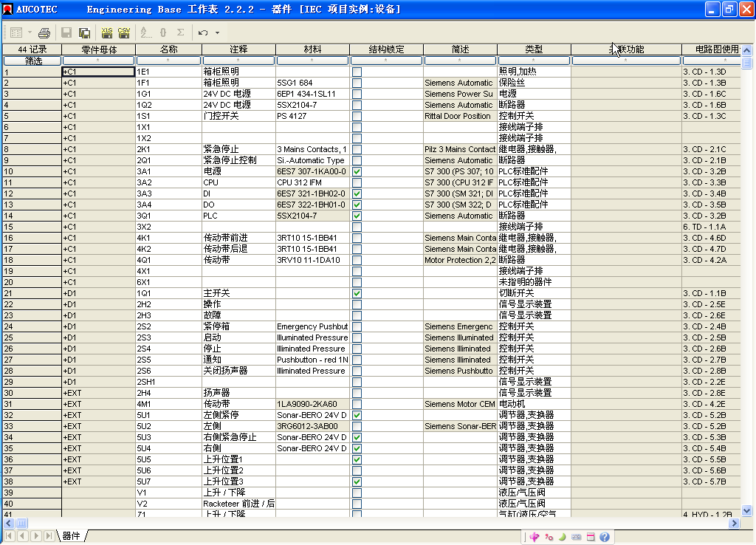Open the filter field under 结构锁定 column
The width and height of the screenshot is (756, 545).
(386, 61)
